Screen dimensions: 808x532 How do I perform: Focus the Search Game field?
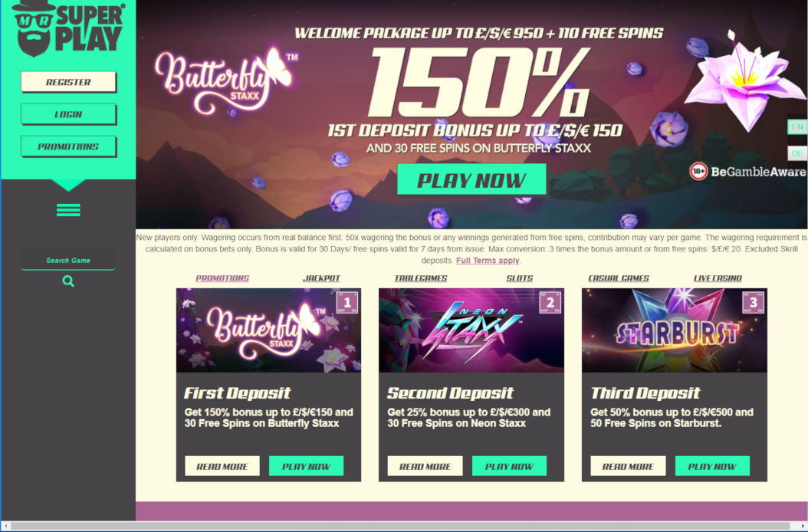[x=68, y=261]
